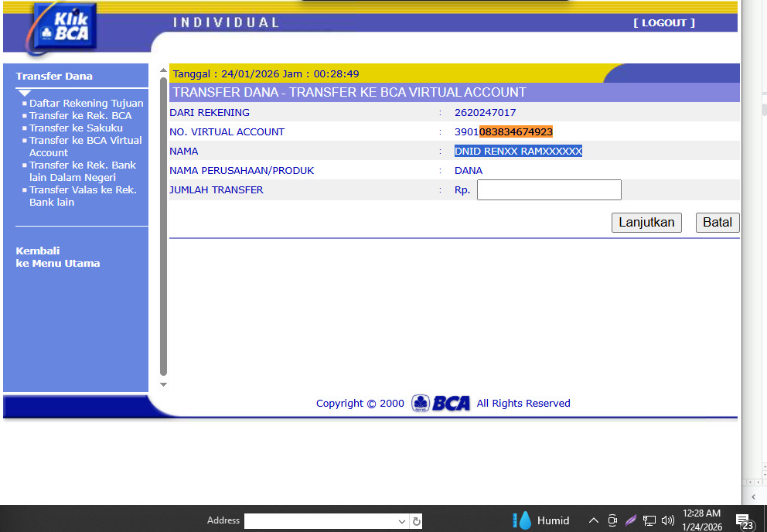Open Transfer Valas ke Rek. Bank lain

[x=83, y=196]
